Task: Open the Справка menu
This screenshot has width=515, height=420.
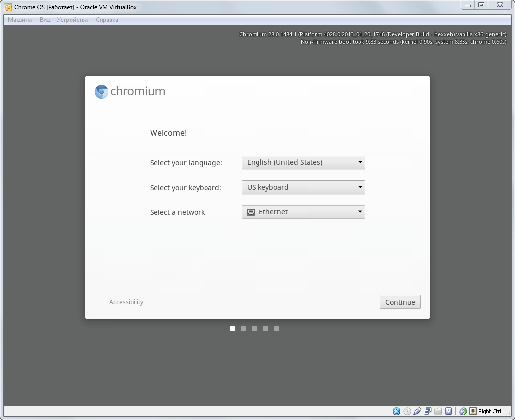Action: click(x=107, y=20)
